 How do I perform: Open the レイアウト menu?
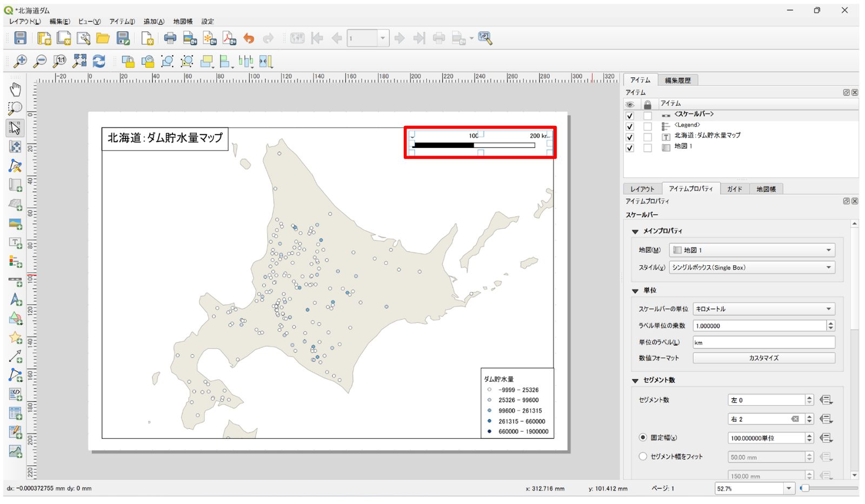[x=25, y=22]
